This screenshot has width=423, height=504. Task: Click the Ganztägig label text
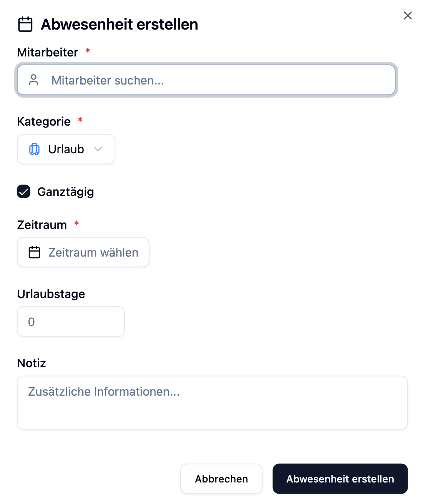click(x=65, y=192)
